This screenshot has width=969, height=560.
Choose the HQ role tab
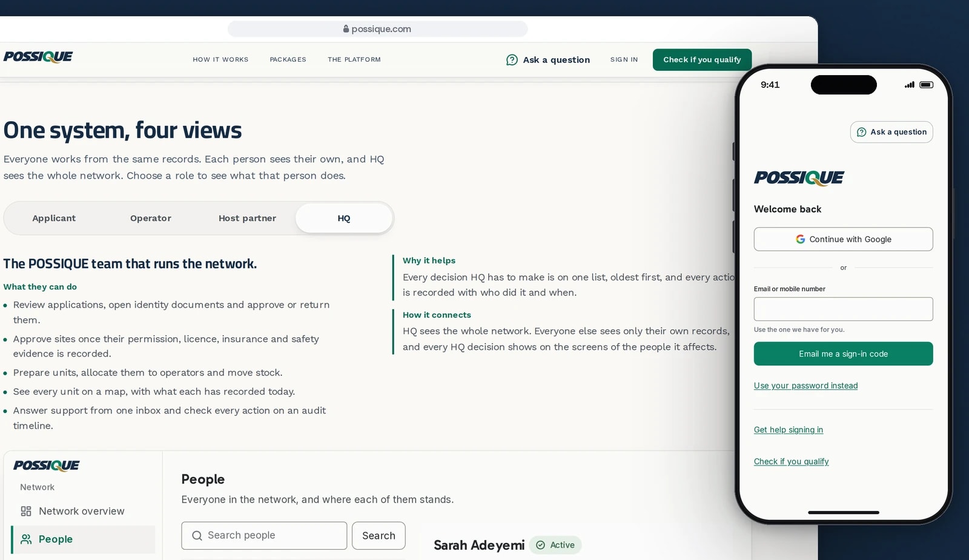tap(344, 218)
